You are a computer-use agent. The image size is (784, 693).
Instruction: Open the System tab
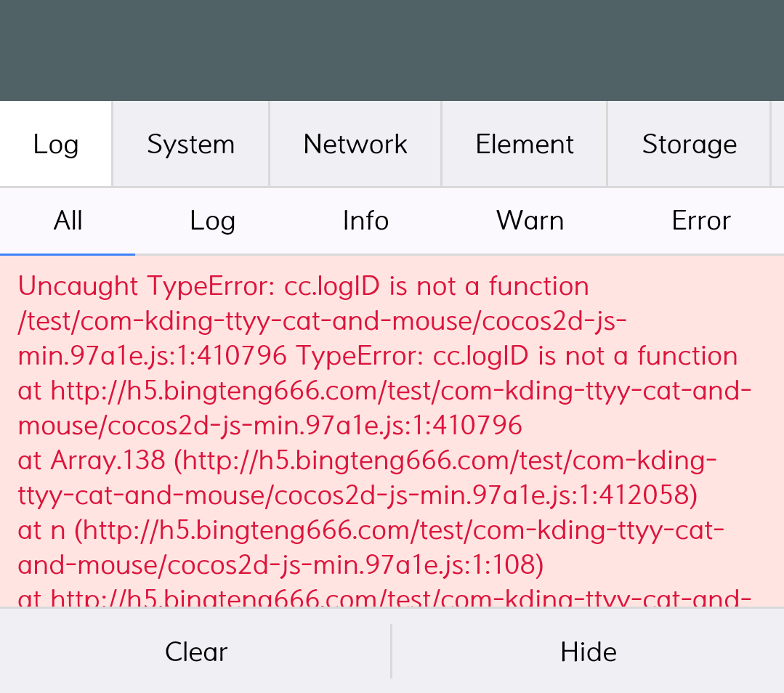tap(190, 144)
